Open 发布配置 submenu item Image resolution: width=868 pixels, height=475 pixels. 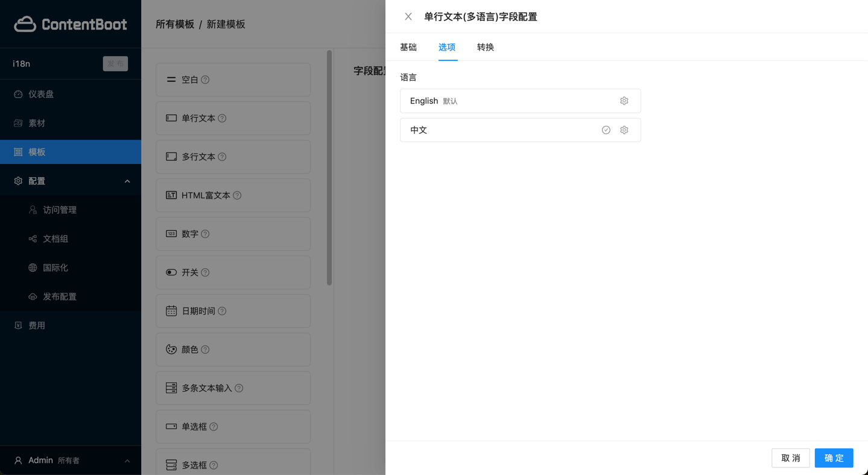(71, 297)
